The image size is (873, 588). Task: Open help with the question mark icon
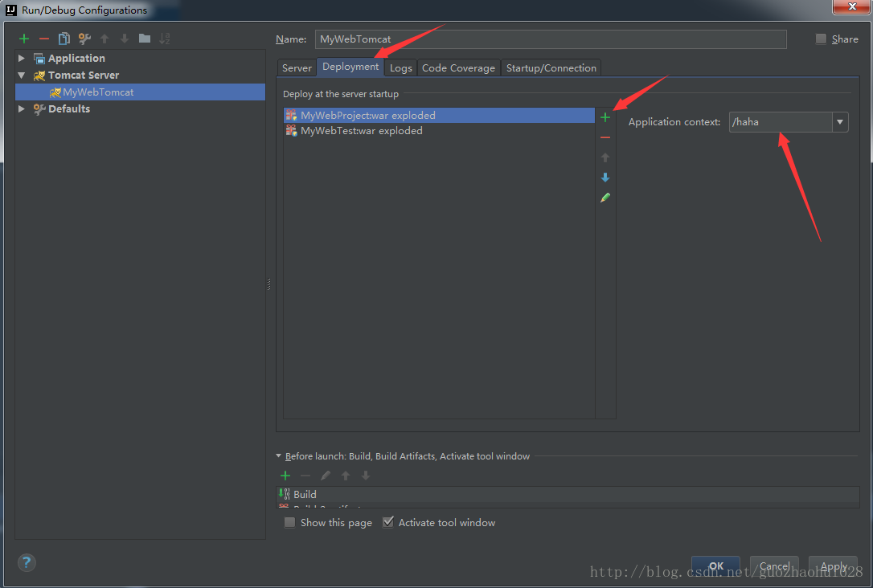point(27,562)
